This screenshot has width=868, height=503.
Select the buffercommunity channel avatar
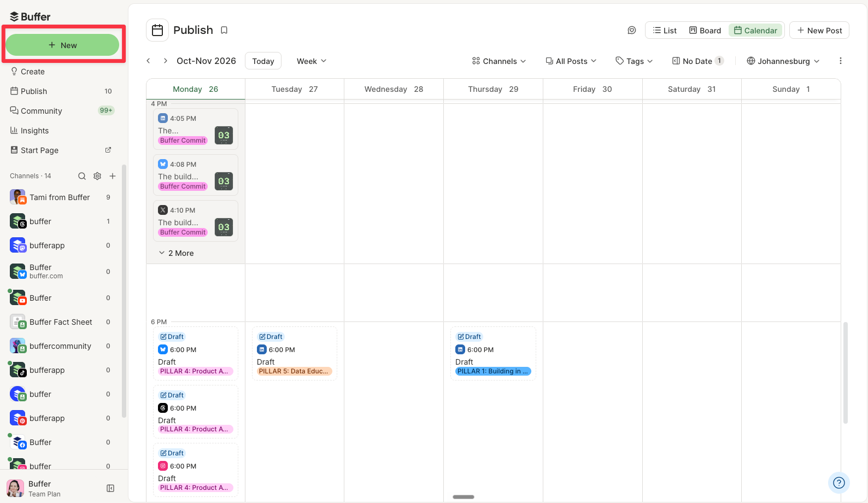pos(17,346)
